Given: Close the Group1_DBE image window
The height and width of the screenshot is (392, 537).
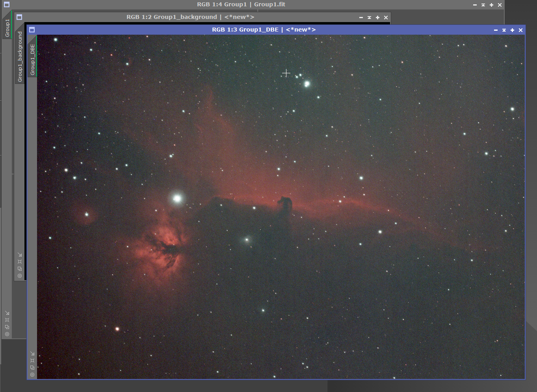Looking at the screenshot, I should tap(520, 30).
